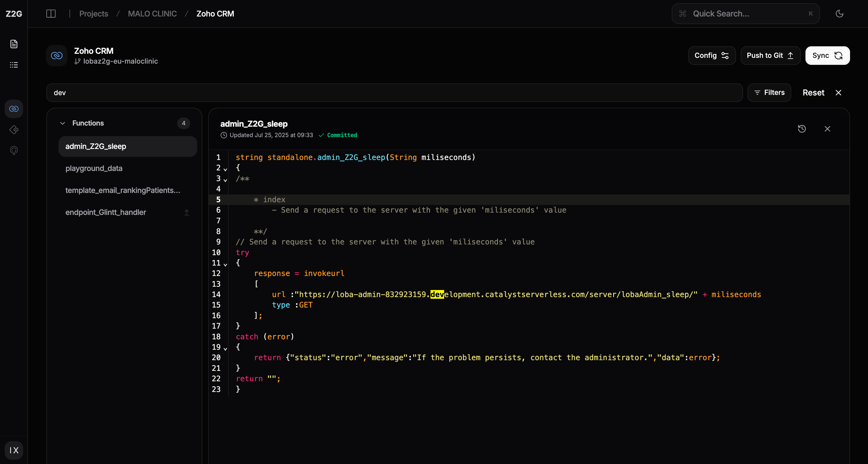The height and width of the screenshot is (464, 868).
Task: Click the return "" statement on line 22
Action: tap(258, 379)
